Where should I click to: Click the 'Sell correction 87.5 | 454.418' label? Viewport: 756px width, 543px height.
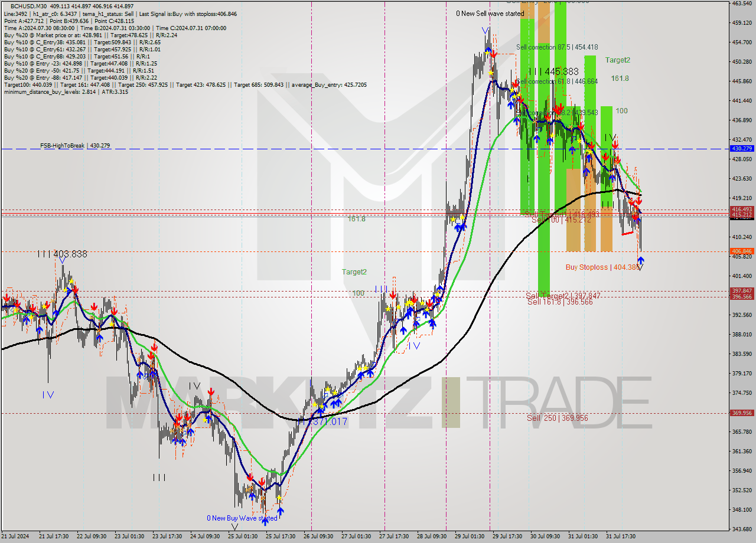tap(557, 47)
